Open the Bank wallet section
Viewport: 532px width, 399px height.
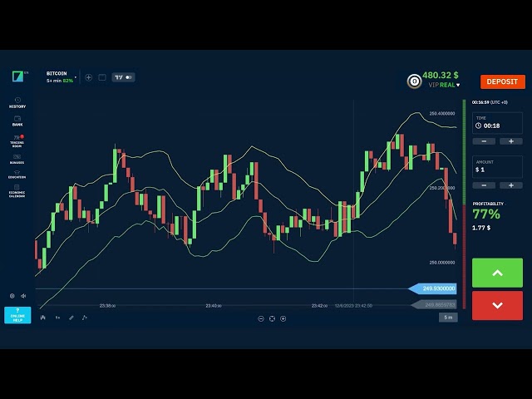pyautogui.click(x=17, y=121)
